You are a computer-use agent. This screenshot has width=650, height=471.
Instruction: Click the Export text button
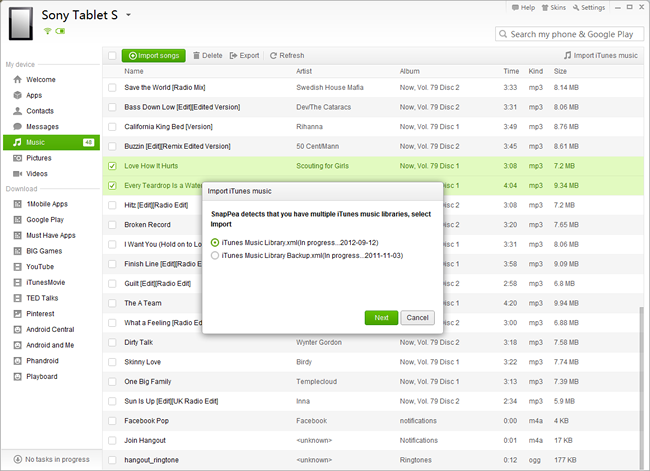pos(249,56)
